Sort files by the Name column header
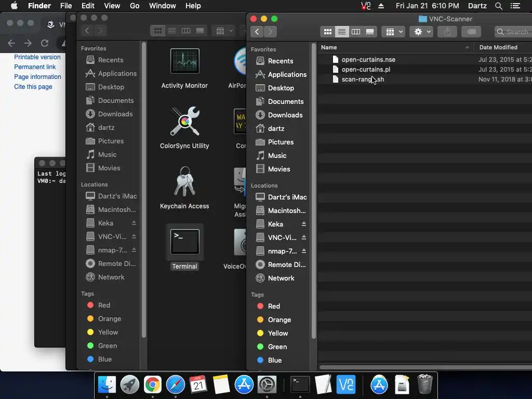The height and width of the screenshot is (399, 532). pyautogui.click(x=395, y=47)
